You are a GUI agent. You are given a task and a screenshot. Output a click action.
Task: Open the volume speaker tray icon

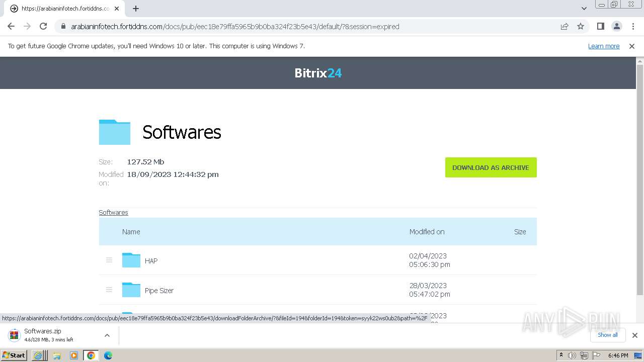tap(572, 355)
